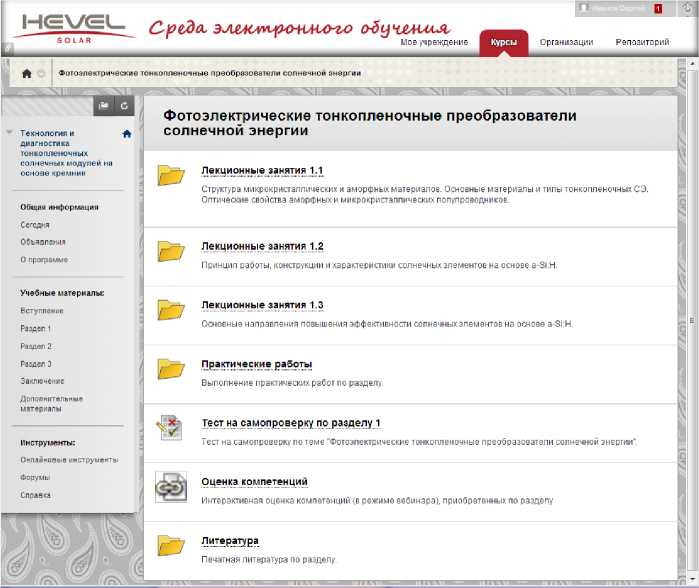Viewport: 699px width, 588px height.
Task: Click the power icon at the top right corner
Action: [x=685, y=8]
